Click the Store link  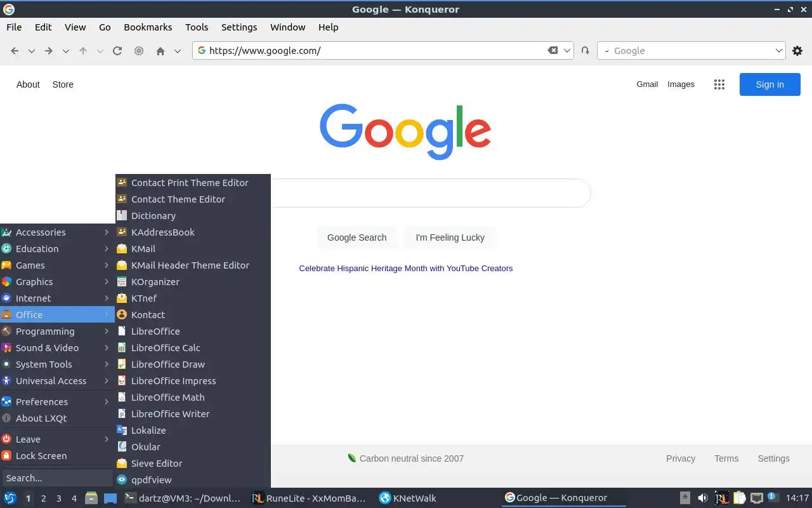click(63, 84)
